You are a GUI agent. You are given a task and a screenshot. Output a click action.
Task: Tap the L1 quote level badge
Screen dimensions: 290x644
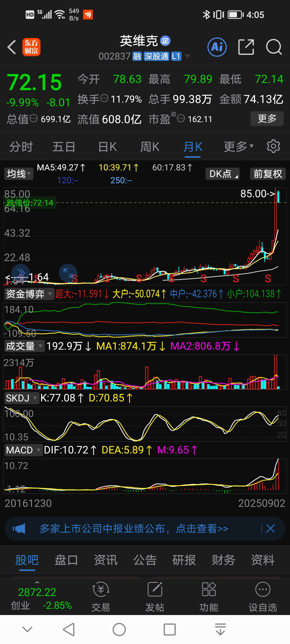pos(176,56)
